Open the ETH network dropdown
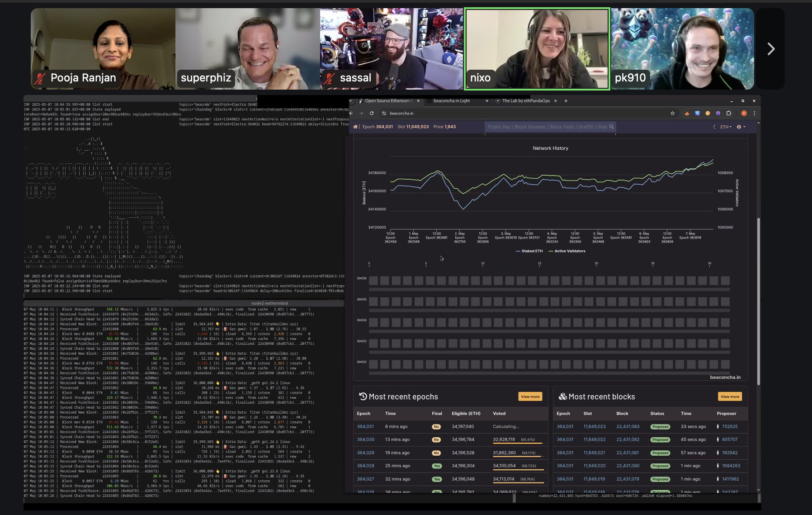The height and width of the screenshot is (515, 812). click(x=725, y=127)
